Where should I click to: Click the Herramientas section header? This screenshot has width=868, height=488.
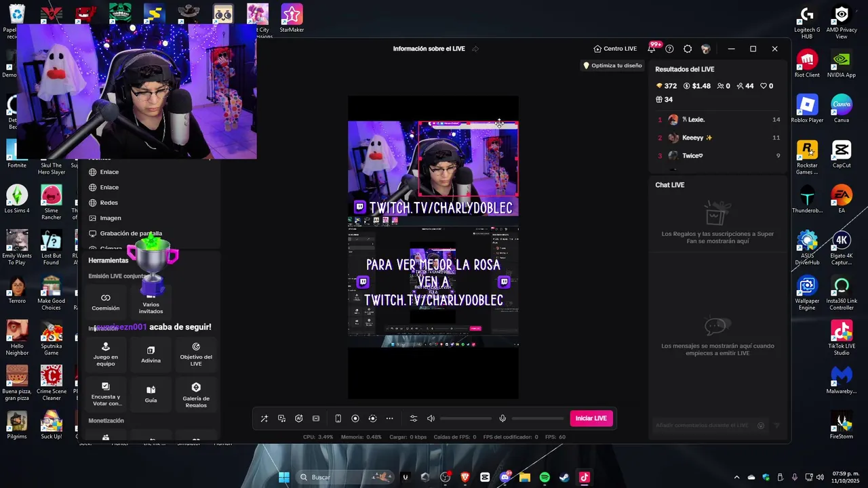coord(108,260)
